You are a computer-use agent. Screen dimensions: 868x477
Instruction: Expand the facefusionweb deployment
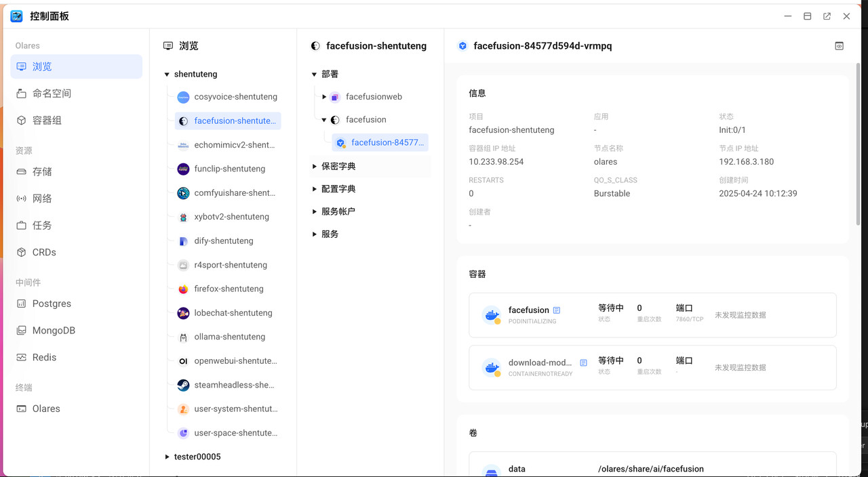point(324,97)
